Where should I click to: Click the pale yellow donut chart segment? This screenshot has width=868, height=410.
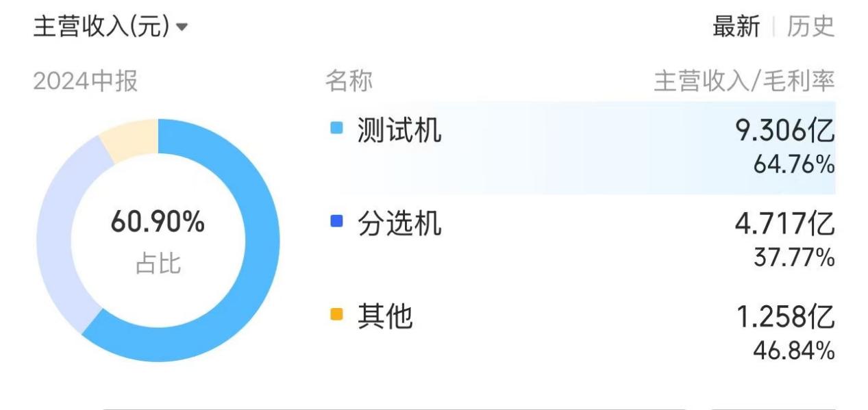coord(130,137)
